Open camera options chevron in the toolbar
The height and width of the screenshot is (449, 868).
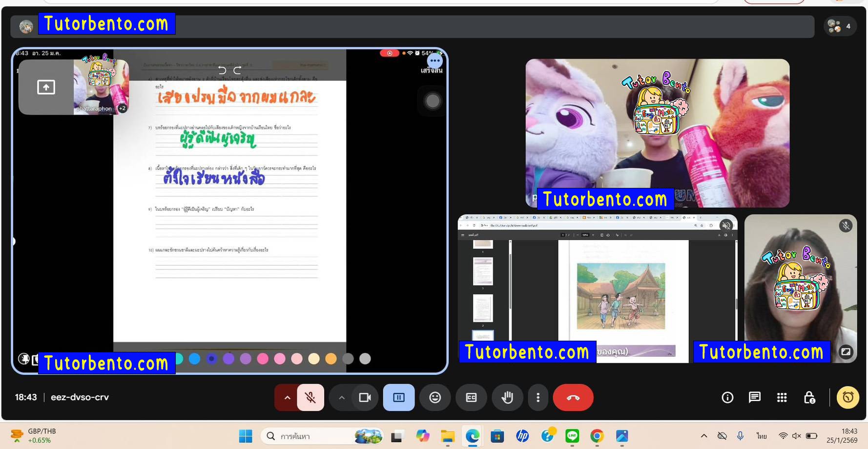[342, 397]
